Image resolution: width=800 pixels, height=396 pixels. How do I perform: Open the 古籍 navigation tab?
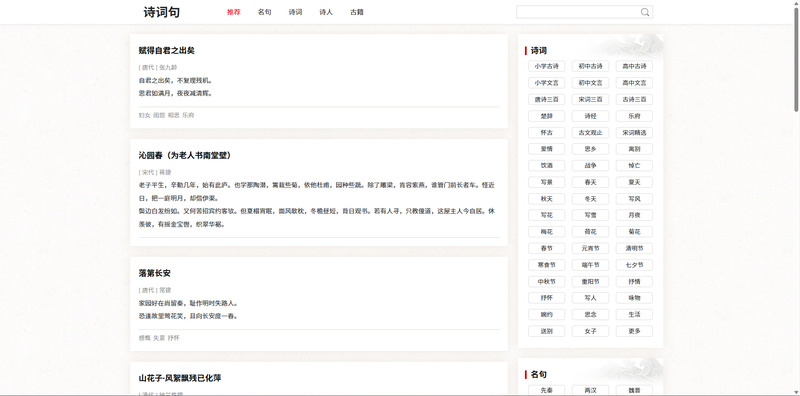pos(357,12)
